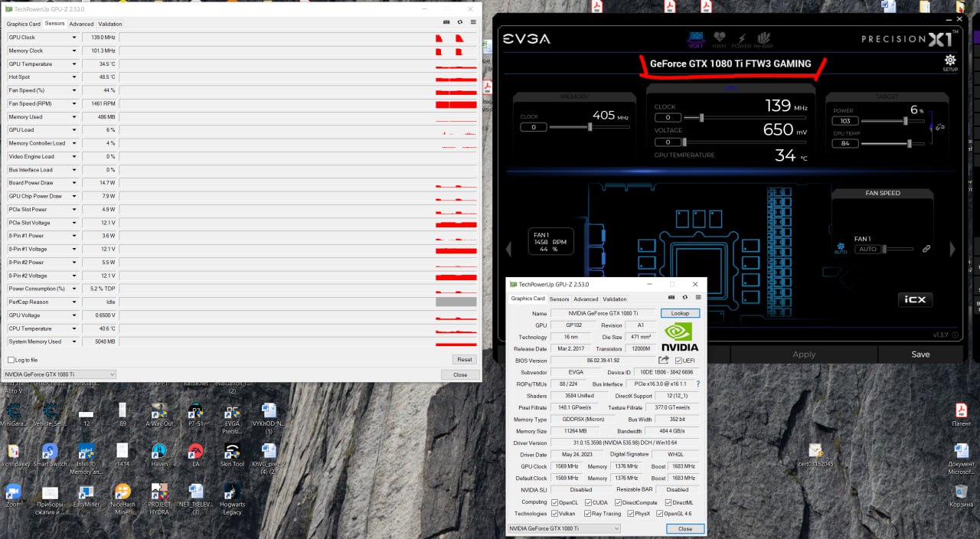Open the HWM heart-monitor view in Precision X1
The width and height of the screenshot is (980, 539).
719,39
